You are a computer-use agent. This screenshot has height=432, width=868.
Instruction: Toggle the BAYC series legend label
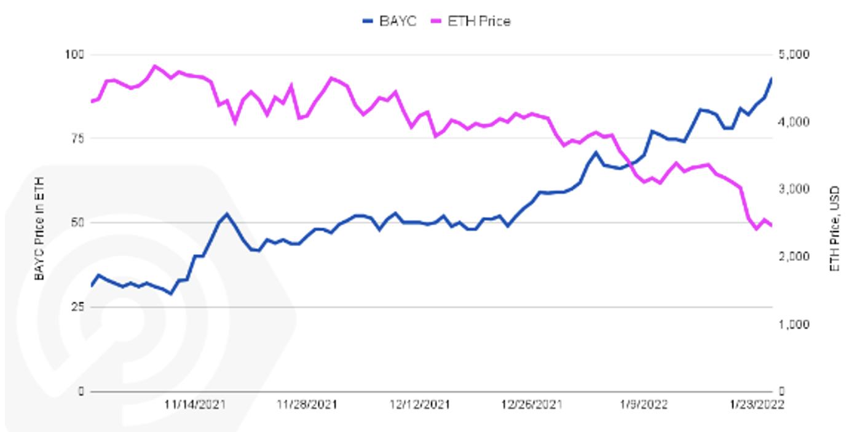[x=399, y=22]
